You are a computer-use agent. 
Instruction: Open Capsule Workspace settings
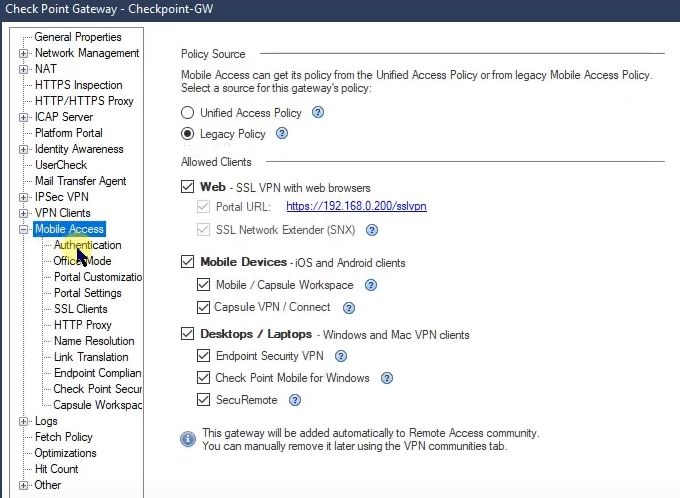pyautogui.click(x=98, y=405)
